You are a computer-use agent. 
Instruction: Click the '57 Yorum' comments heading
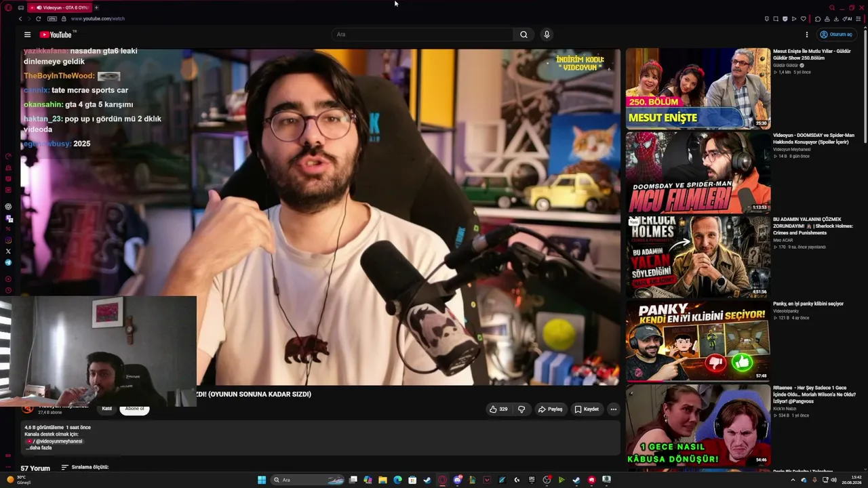35,468
